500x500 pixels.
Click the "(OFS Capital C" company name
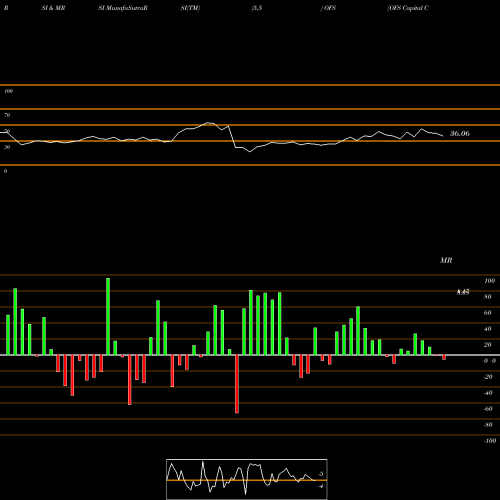408,8
